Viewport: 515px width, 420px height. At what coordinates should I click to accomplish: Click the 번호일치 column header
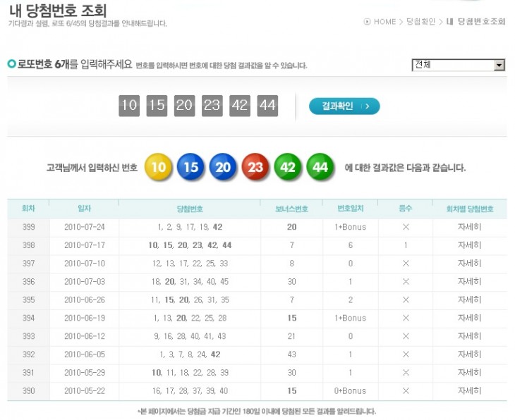[x=351, y=209]
